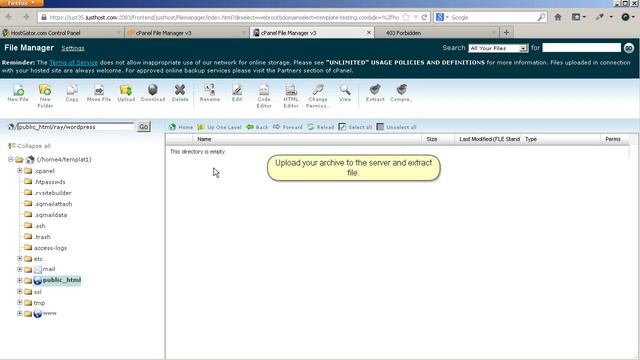This screenshot has width=640, height=360.
Task: Select the .sqmailattach folder
Action: pos(53,204)
